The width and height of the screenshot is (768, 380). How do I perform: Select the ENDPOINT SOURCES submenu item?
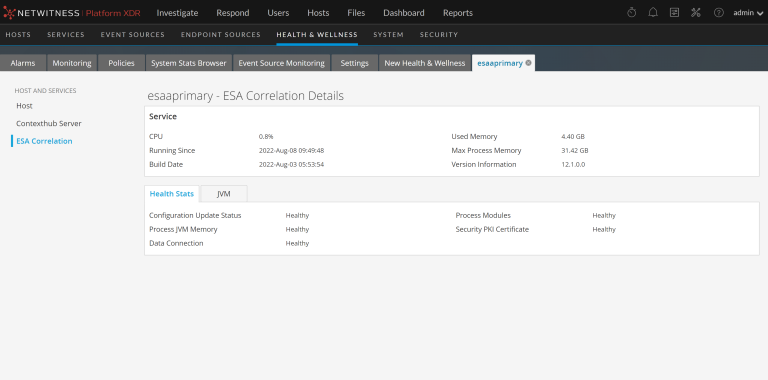pos(221,35)
